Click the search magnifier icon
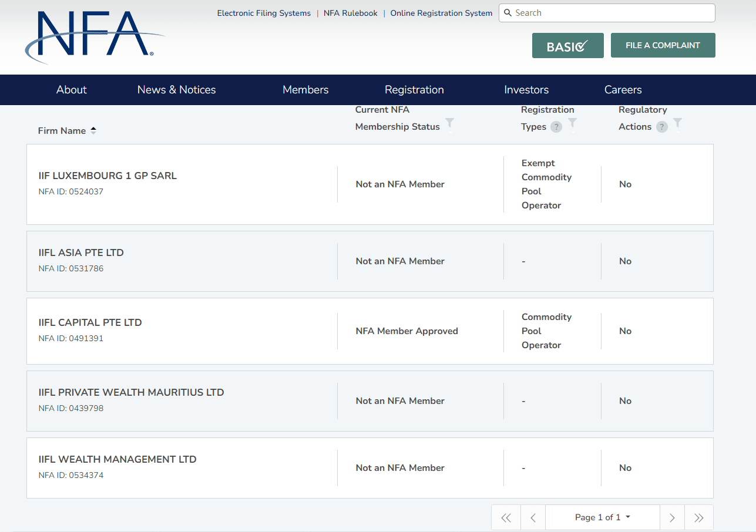The image size is (756, 532). pyautogui.click(x=508, y=13)
